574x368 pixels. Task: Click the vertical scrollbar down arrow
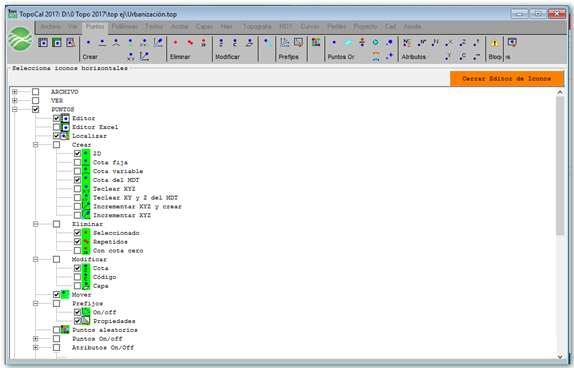point(560,356)
